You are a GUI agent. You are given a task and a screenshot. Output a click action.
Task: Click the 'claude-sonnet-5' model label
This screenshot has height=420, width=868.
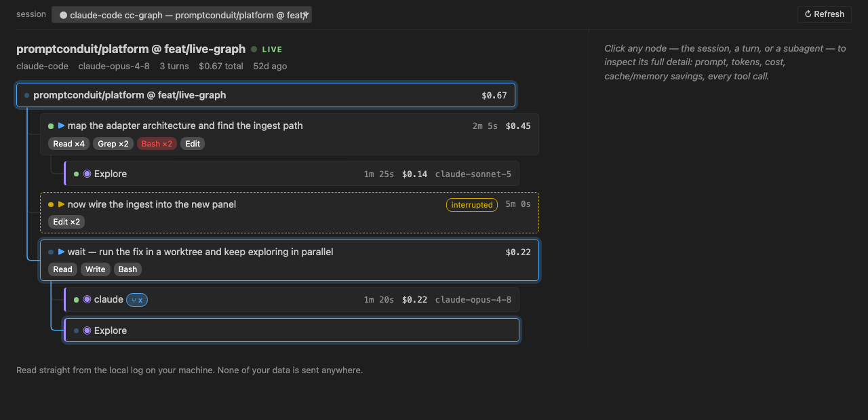(x=473, y=174)
